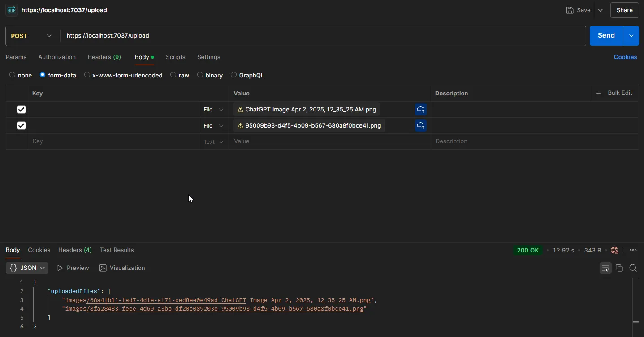Open the Cookies link
Image resolution: width=644 pixels, height=337 pixels.
coord(625,57)
